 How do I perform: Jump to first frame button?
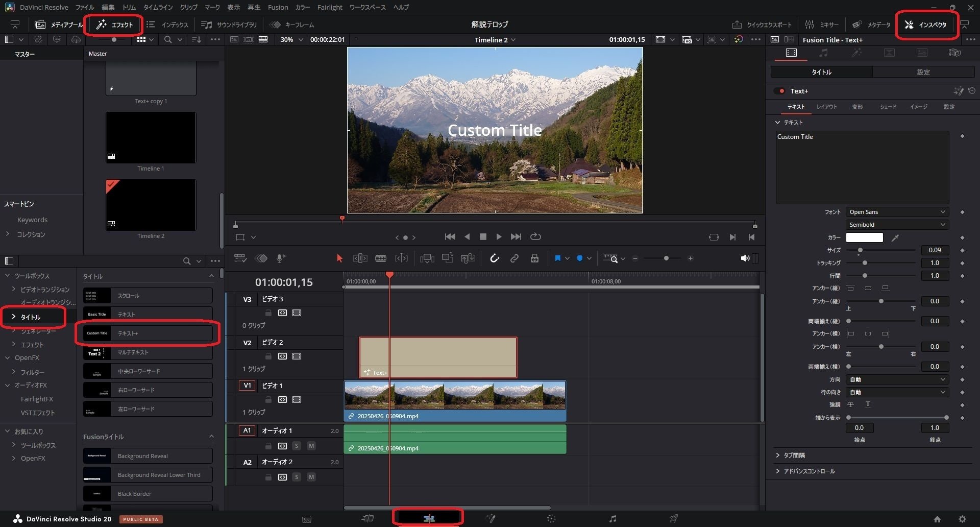(x=450, y=236)
